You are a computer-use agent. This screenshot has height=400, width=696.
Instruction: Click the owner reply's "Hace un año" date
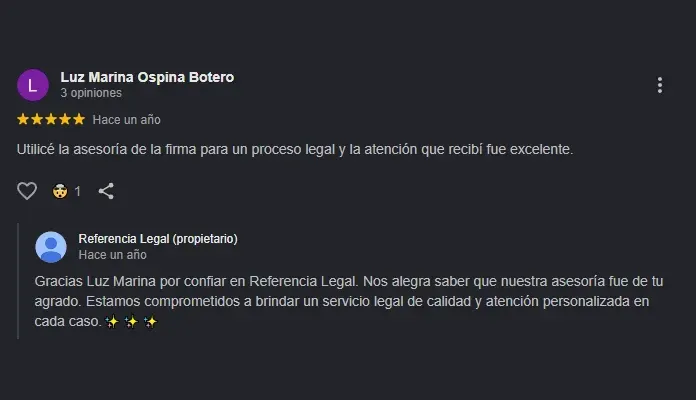click(112, 255)
